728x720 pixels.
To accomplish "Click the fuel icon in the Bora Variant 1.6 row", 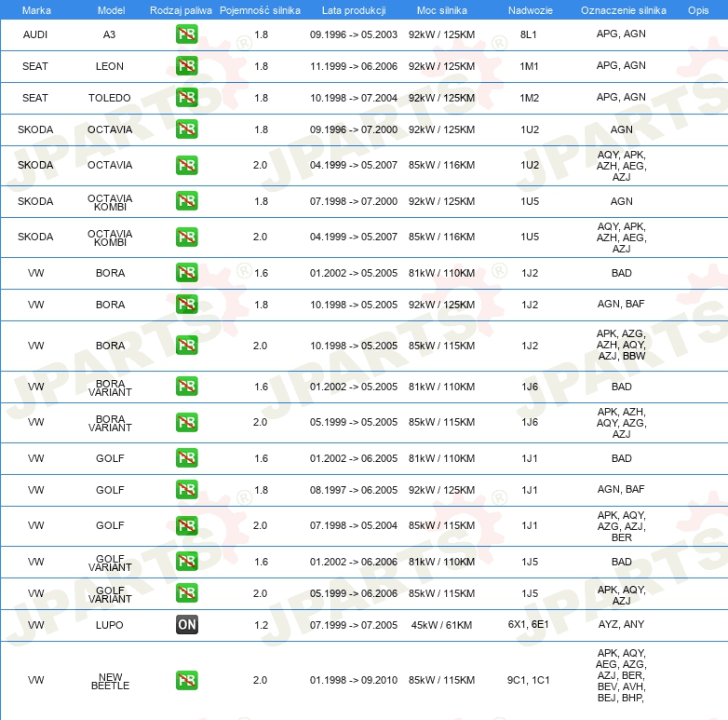I will click(x=186, y=387).
